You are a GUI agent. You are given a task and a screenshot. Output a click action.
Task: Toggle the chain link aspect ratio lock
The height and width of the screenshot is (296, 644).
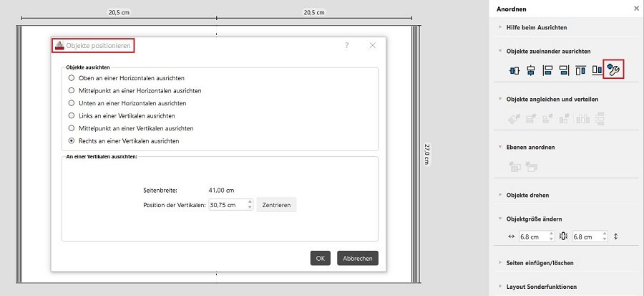564,237
